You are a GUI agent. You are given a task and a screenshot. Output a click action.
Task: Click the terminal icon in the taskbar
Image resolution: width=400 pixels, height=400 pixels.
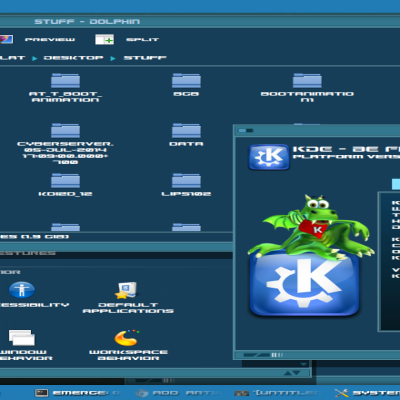[42, 393]
